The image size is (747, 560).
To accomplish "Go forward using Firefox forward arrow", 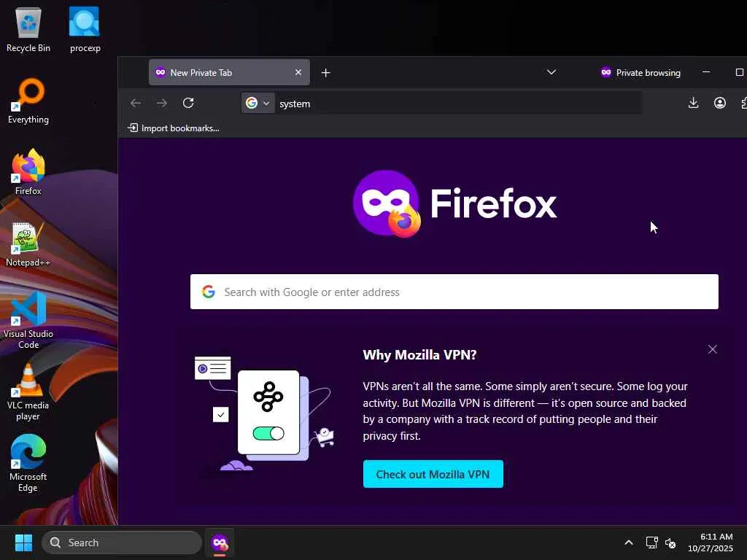I will click(x=162, y=103).
